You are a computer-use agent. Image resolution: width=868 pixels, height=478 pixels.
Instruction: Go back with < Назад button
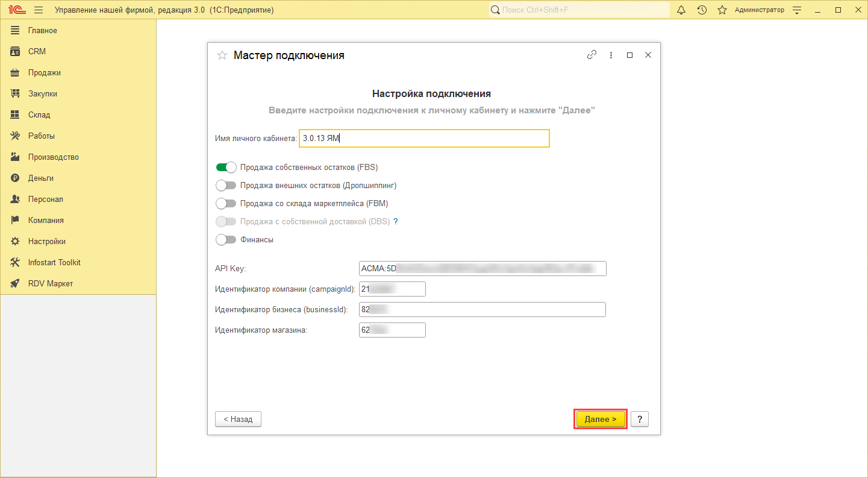tap(238, 419)
